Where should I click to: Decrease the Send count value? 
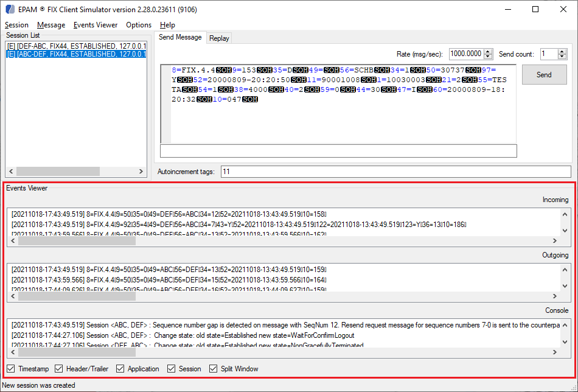pos(562,57)
